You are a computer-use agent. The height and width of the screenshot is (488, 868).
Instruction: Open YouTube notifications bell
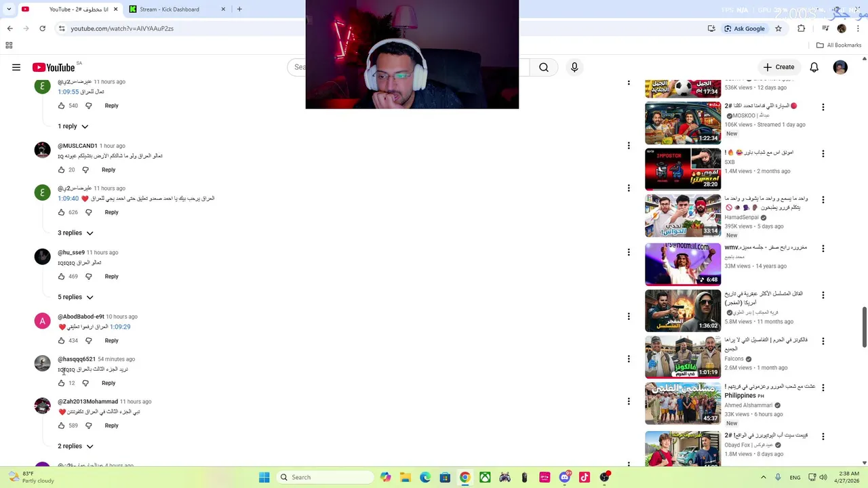pyautogui.click(x=814, y=67)
